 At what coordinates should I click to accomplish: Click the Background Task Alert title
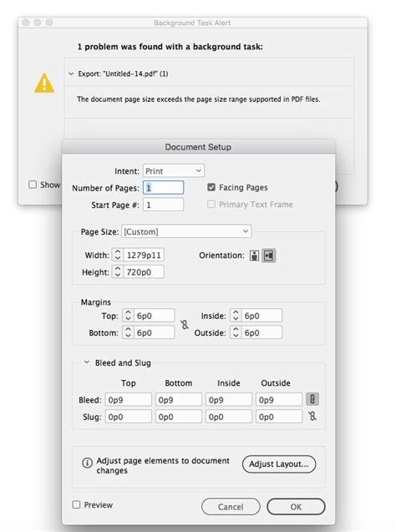click(x=192, y=23)
